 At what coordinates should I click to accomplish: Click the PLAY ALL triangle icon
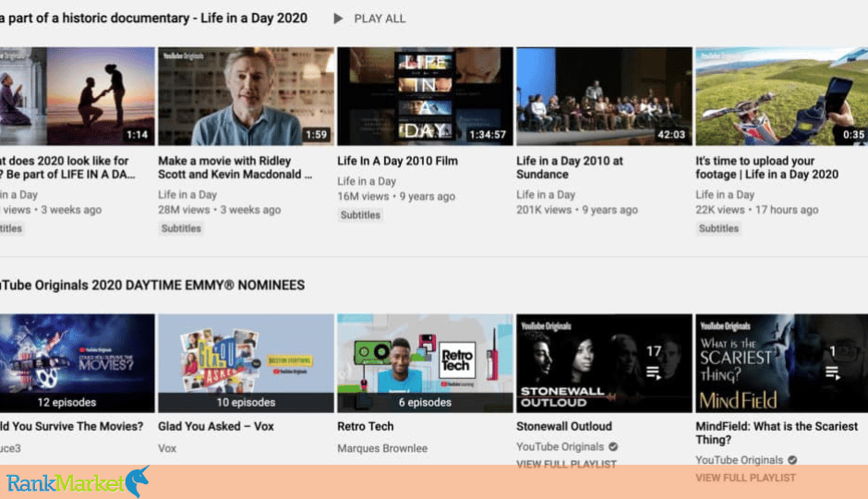338,18
